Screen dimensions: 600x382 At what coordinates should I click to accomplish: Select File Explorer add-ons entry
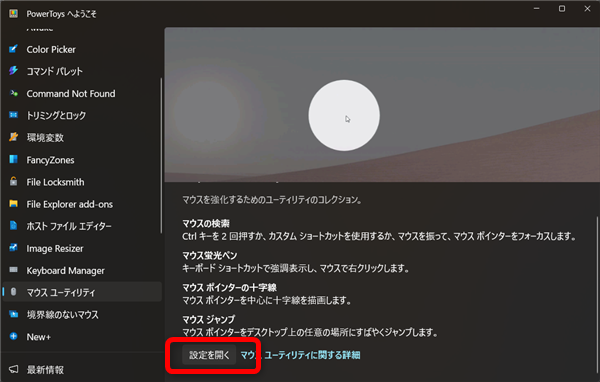pyautogui.click(x=81, y=204)
